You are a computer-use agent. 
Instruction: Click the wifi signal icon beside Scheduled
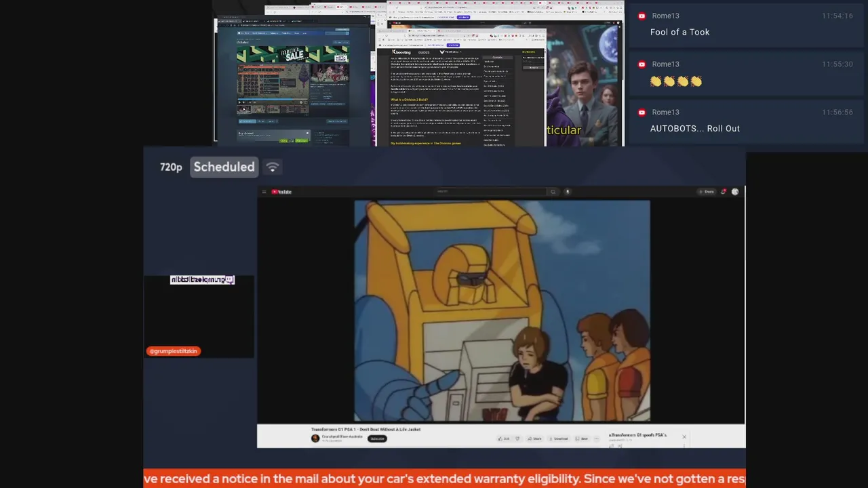[273, 167]
